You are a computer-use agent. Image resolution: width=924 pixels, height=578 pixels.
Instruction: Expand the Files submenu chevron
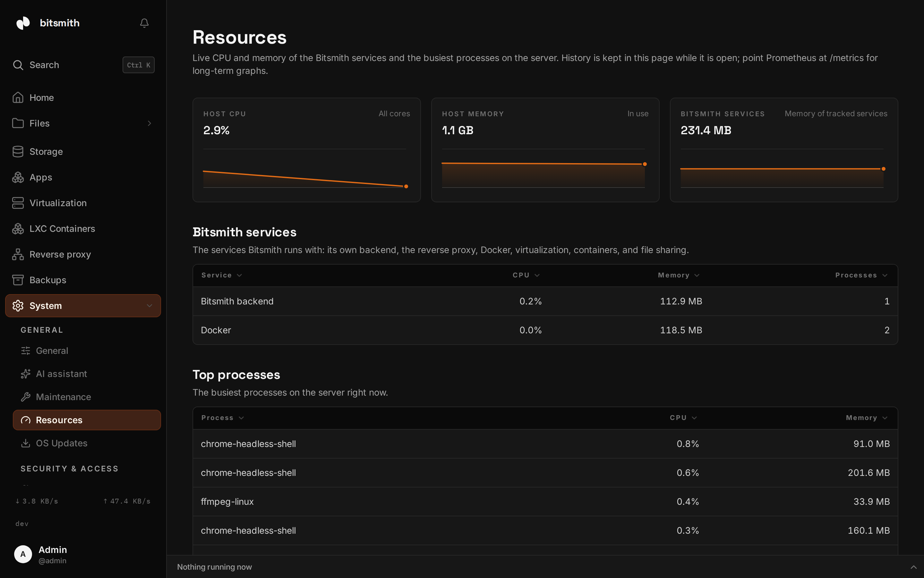(149, 123)
